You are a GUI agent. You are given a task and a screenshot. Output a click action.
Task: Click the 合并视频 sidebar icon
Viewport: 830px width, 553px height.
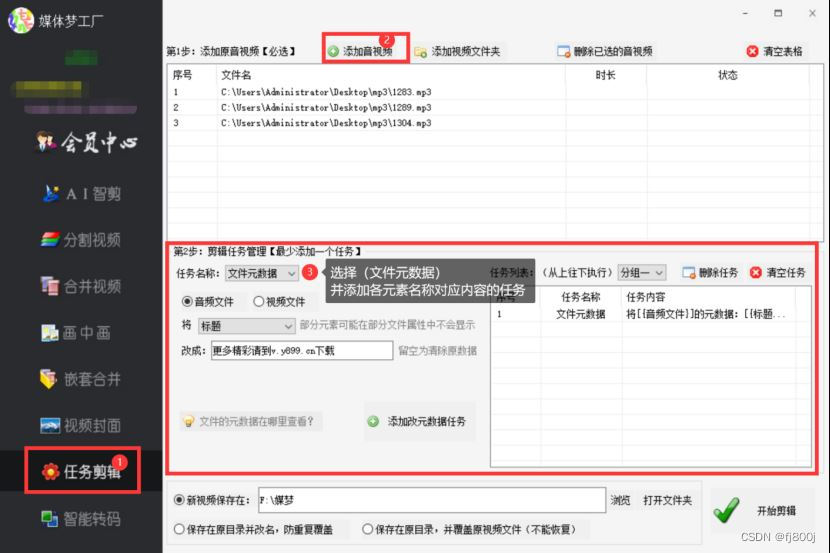pos(50,286)
